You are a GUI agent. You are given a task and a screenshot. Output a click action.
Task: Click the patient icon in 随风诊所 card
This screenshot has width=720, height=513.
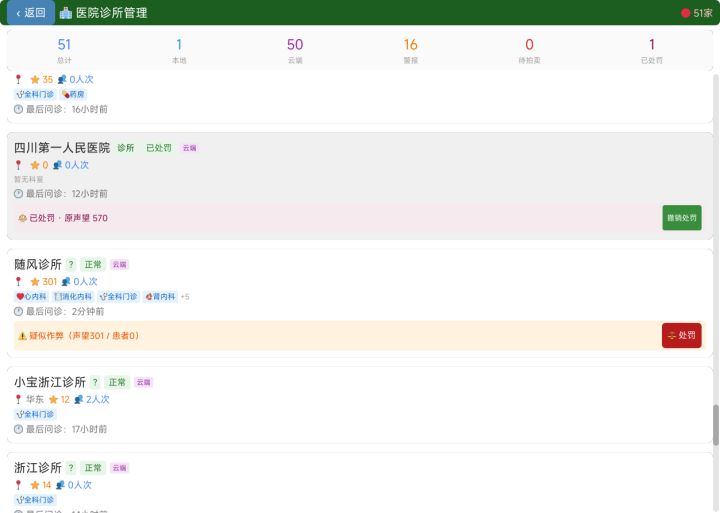[66, 282]
